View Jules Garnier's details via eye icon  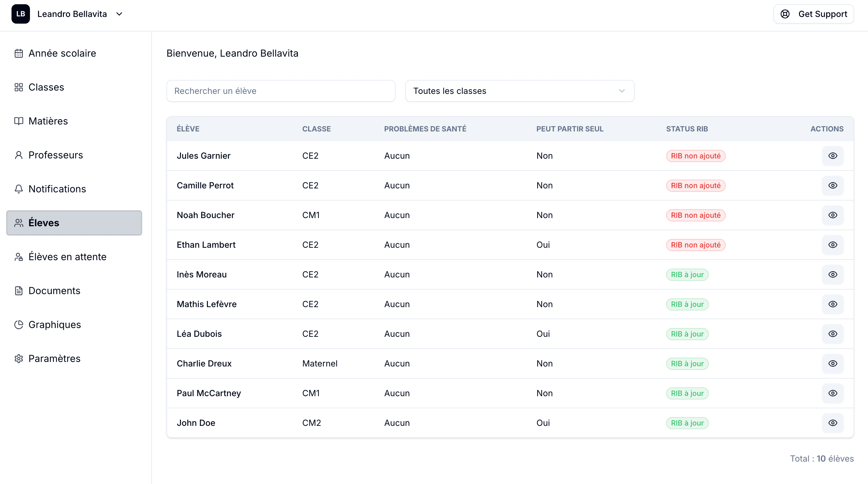click(833, 156)
